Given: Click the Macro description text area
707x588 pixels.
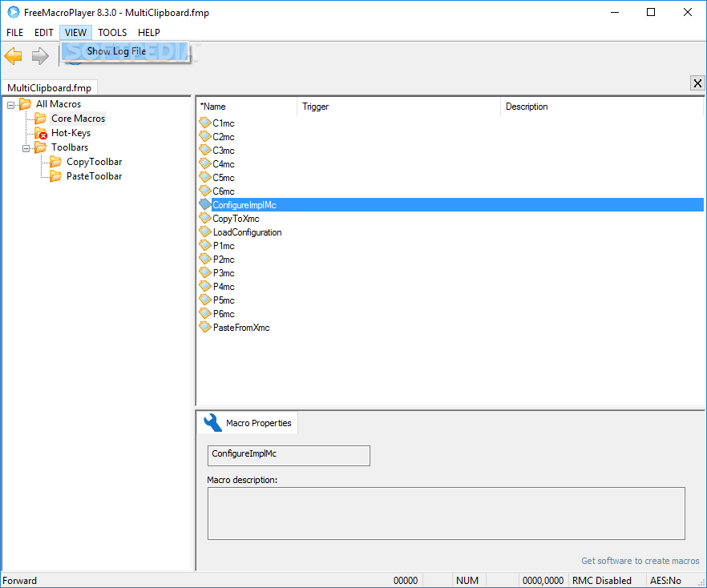Looking at the screenshot, I should pos(446,513).
